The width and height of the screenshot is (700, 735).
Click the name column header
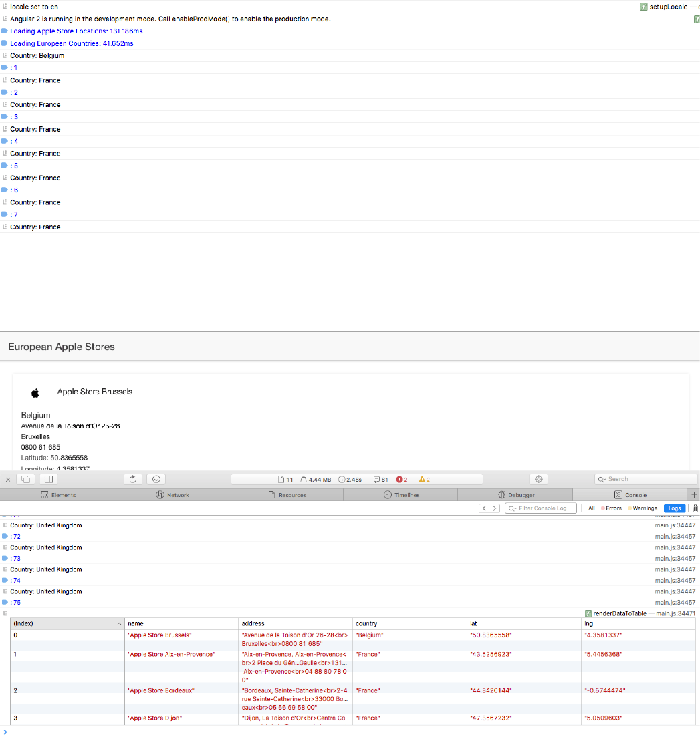(x=182, y=624)
